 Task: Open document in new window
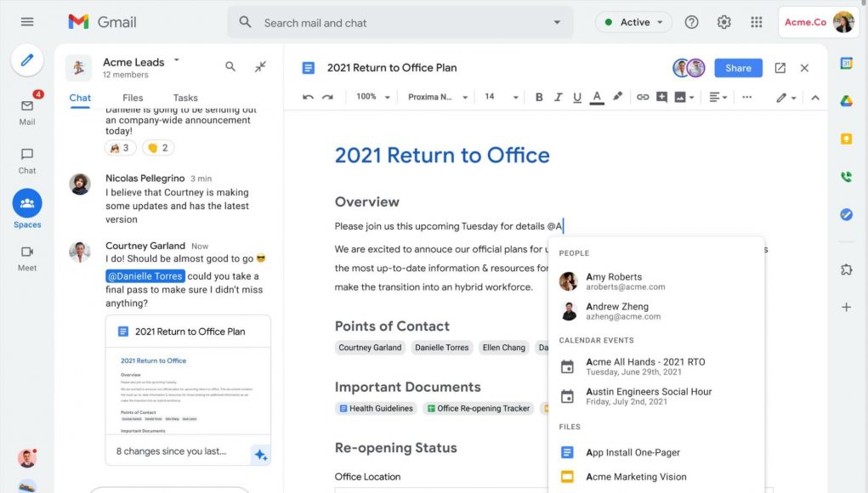[780, 68]
